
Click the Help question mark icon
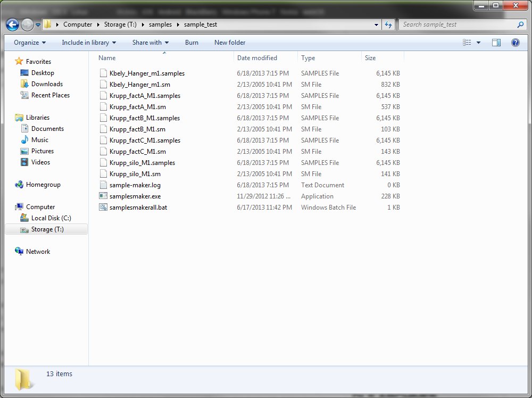click(x=515, y=43)
